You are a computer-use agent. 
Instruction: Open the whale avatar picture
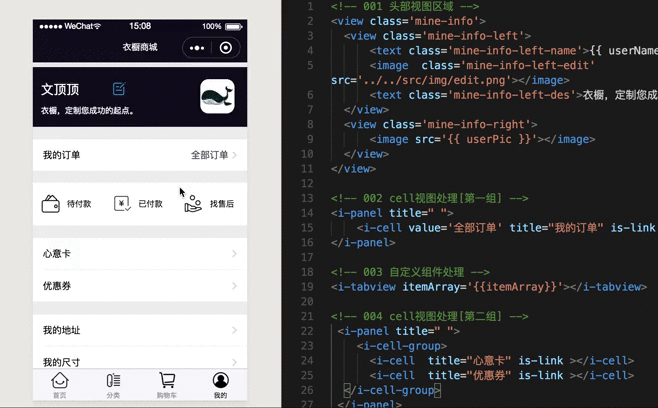[217, 96]
